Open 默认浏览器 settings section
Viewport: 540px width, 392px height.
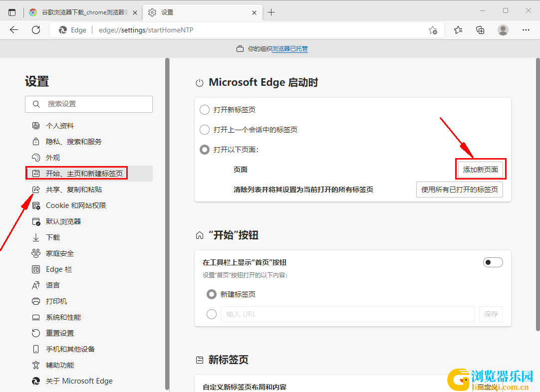click(89, 221)
